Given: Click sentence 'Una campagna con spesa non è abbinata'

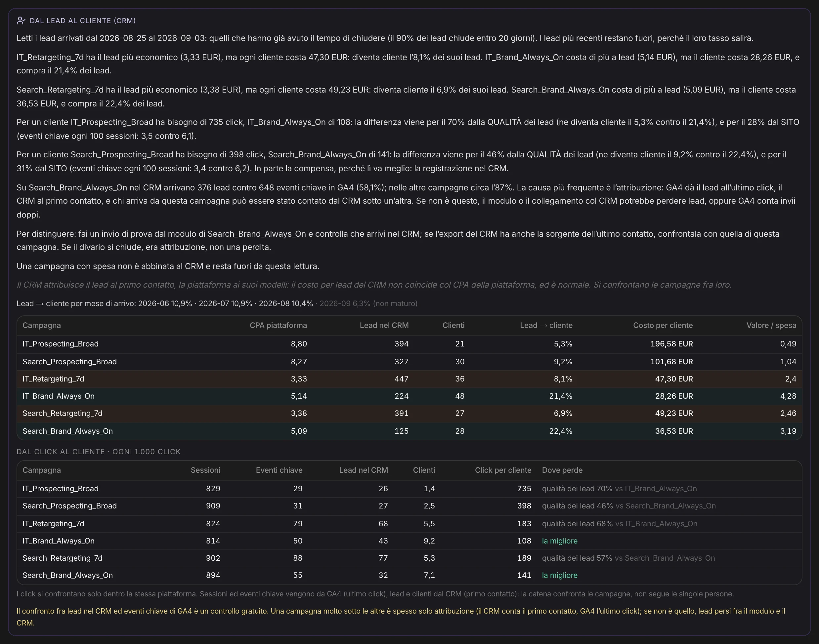Looking at the screenshot, I should point(168,266).
